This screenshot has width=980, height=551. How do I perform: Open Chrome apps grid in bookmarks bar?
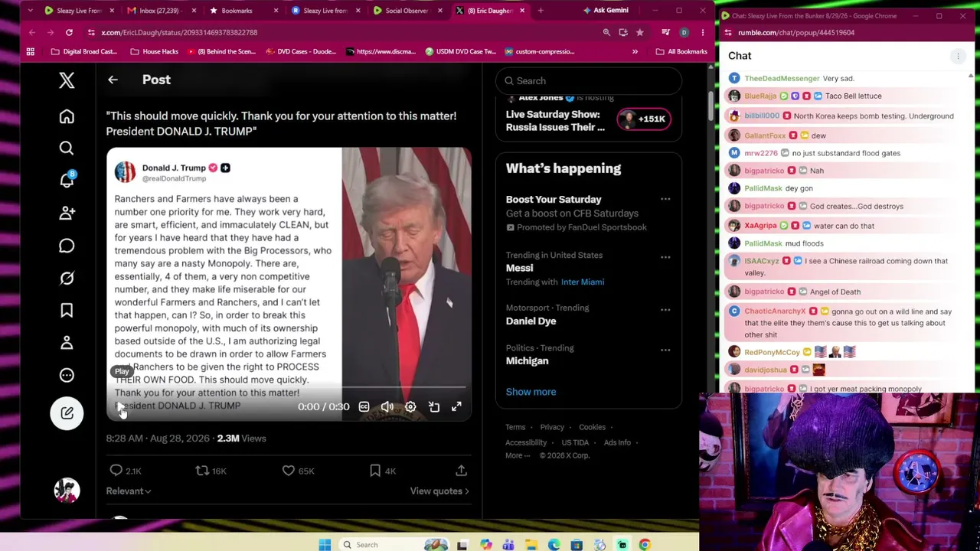[x=31, y=52]
